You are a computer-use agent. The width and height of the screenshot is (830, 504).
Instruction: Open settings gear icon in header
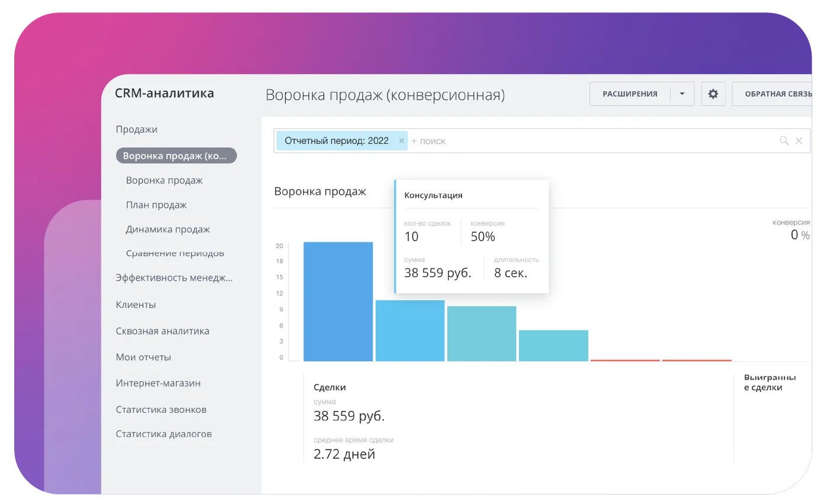[x=713, y=94]
